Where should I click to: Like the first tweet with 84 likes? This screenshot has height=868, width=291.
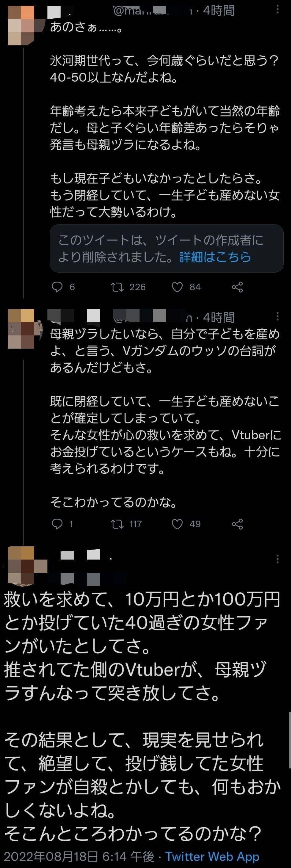177,287
